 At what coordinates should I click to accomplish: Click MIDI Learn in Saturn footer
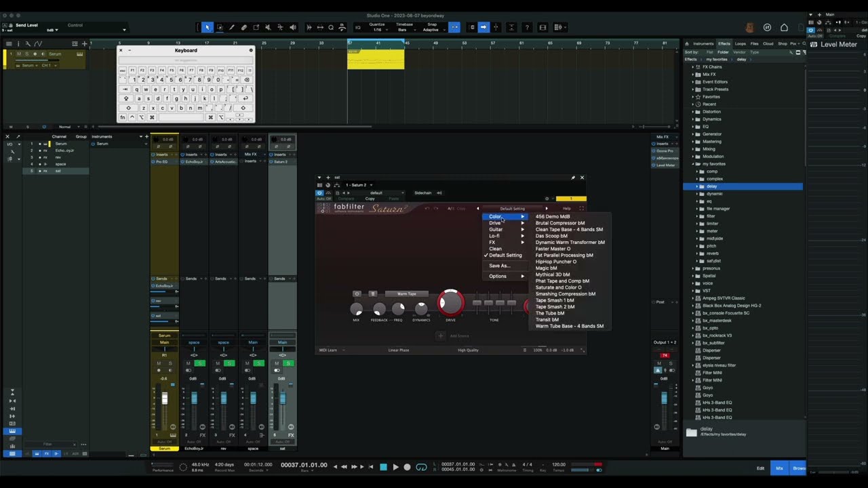click(328, 350)
